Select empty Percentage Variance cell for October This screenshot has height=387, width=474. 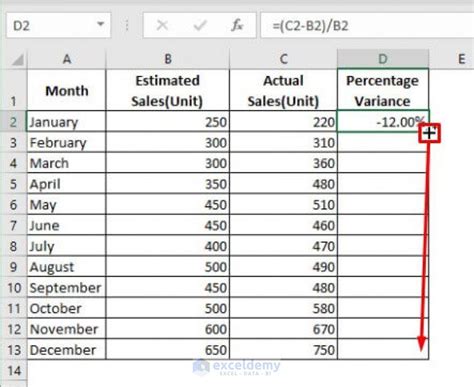pyautogui.click(x=383, y=308)
